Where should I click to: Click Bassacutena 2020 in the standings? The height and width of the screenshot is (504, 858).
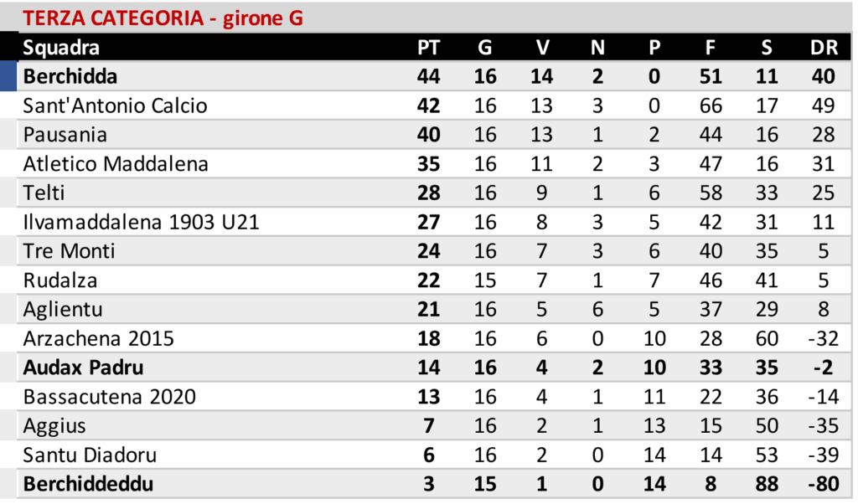point(110,397)
